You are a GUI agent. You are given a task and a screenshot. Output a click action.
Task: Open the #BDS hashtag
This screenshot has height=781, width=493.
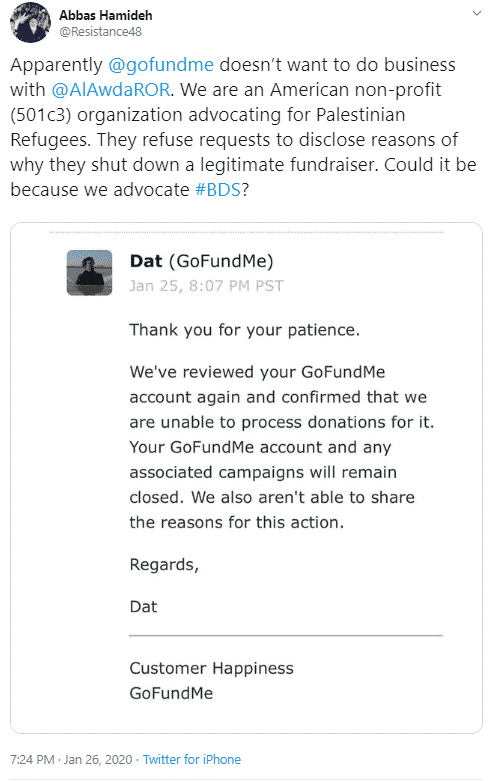tap(218, 190)
